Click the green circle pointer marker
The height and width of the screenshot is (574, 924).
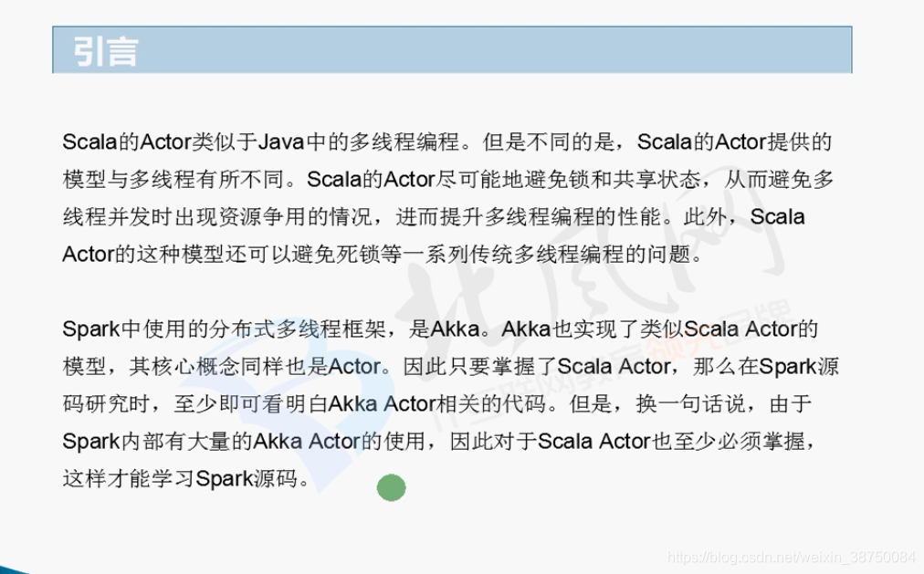tap(392, 487)
